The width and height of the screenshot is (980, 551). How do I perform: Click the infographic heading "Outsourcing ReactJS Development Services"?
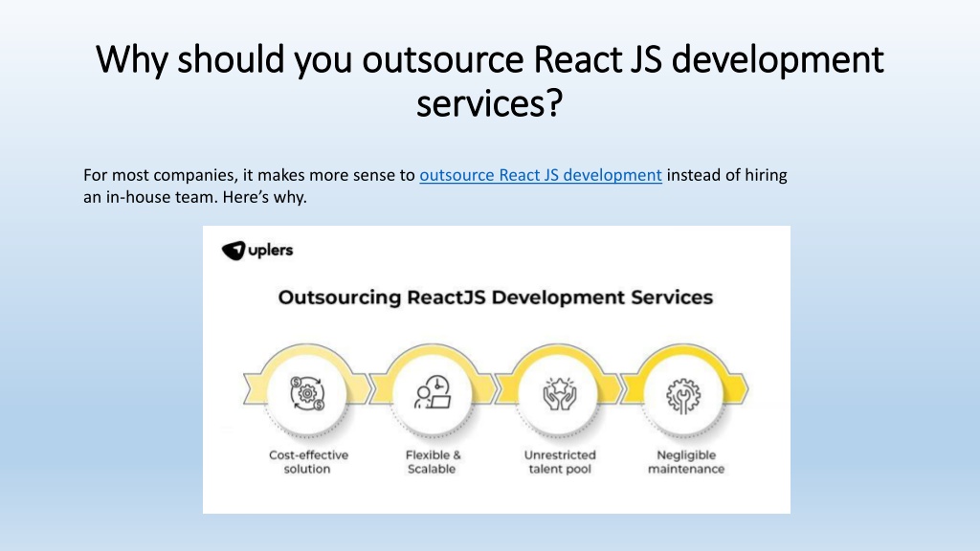496,298
